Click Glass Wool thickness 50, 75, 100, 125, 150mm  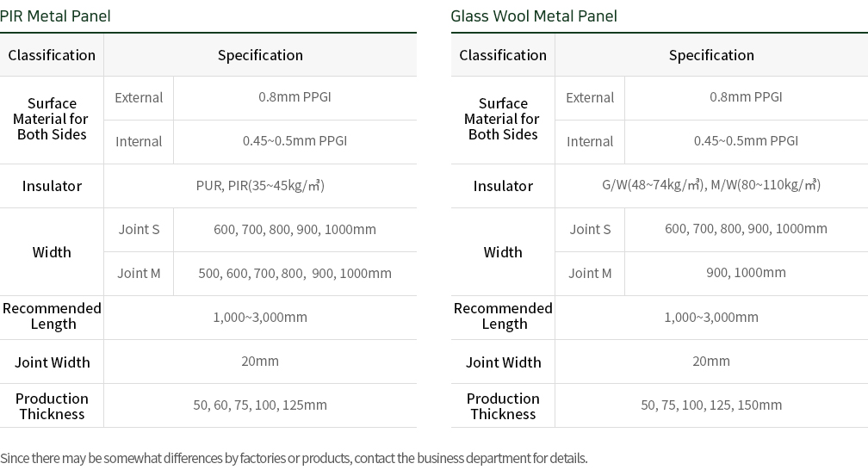(x=711, y=405)
